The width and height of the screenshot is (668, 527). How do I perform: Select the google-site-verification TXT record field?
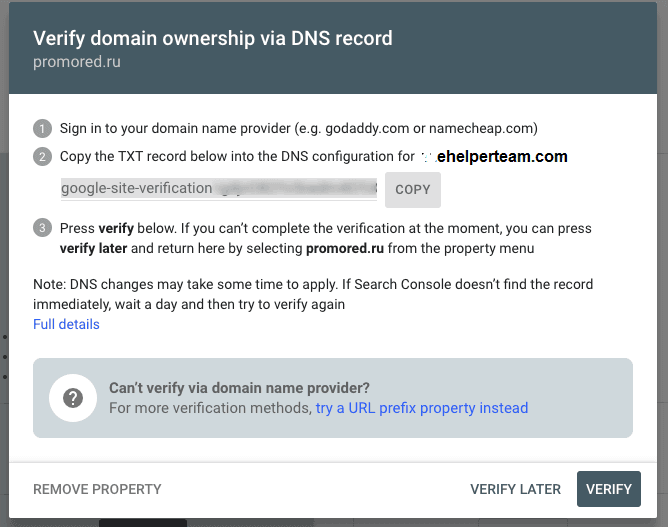pos(219,189)
